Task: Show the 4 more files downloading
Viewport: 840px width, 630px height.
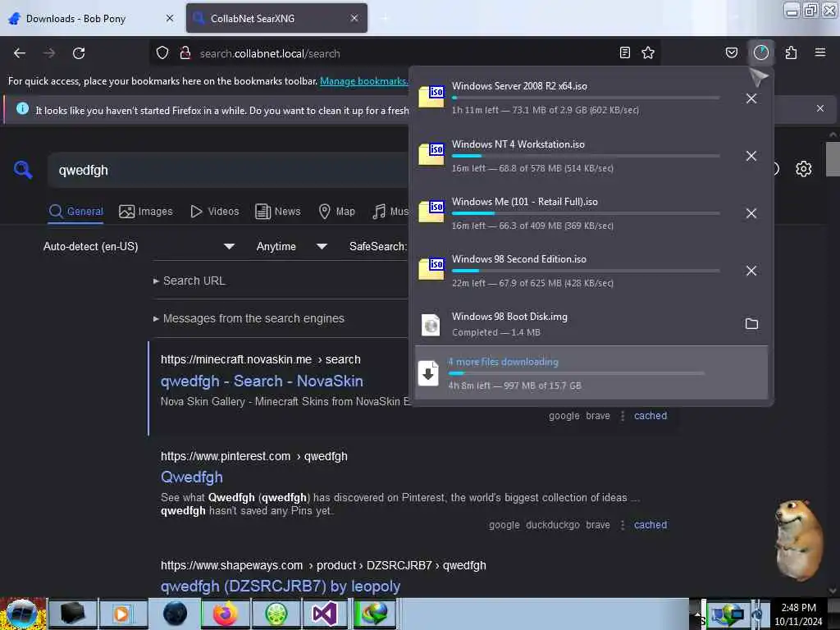Action: (591, 372)
